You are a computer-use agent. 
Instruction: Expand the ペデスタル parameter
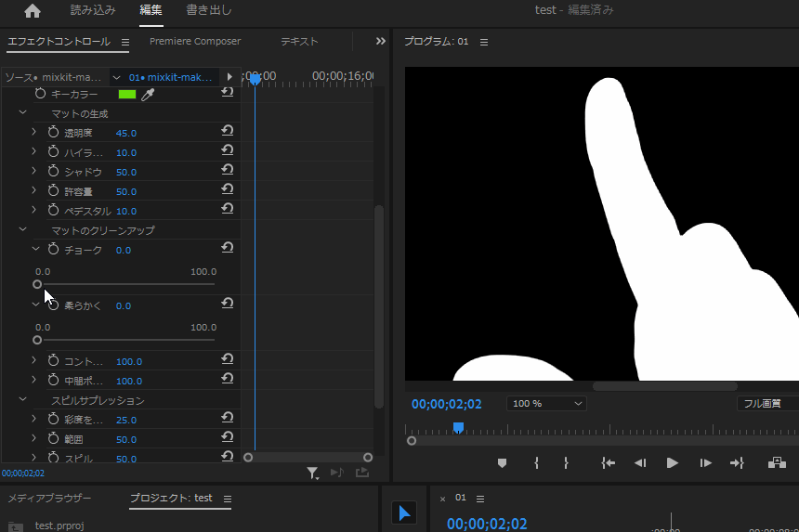pos(33,209)
